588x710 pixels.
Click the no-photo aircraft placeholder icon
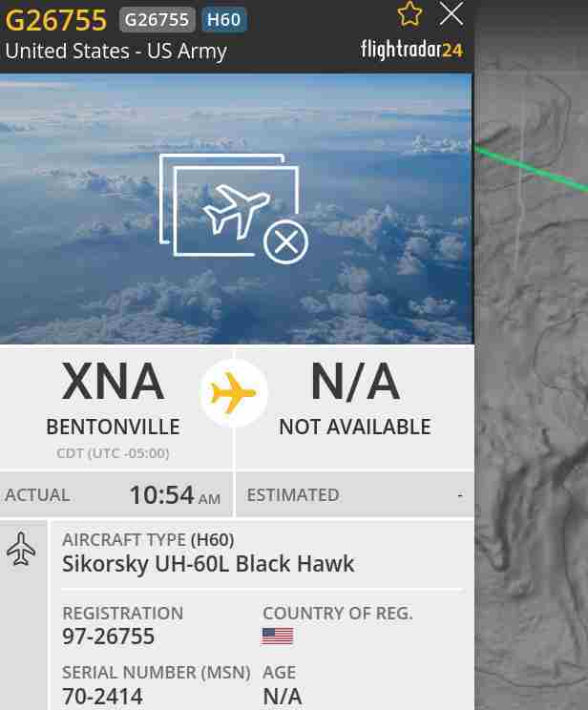(234, 209)
